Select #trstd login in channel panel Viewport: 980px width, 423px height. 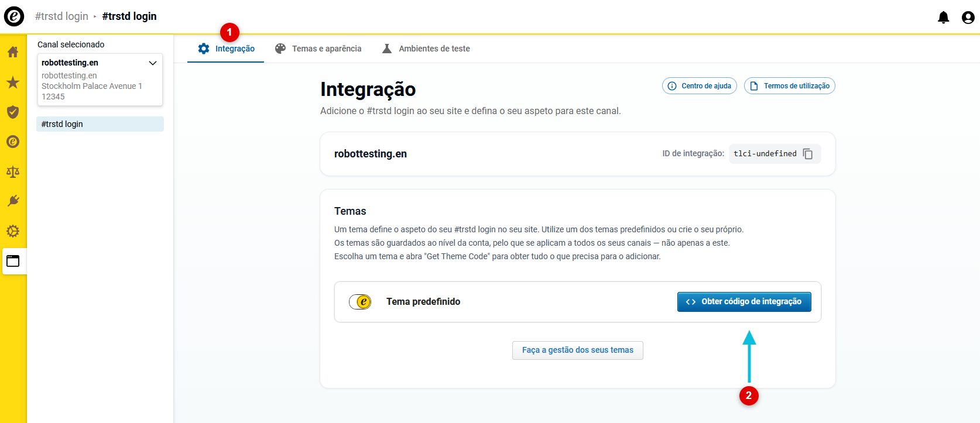100,124
